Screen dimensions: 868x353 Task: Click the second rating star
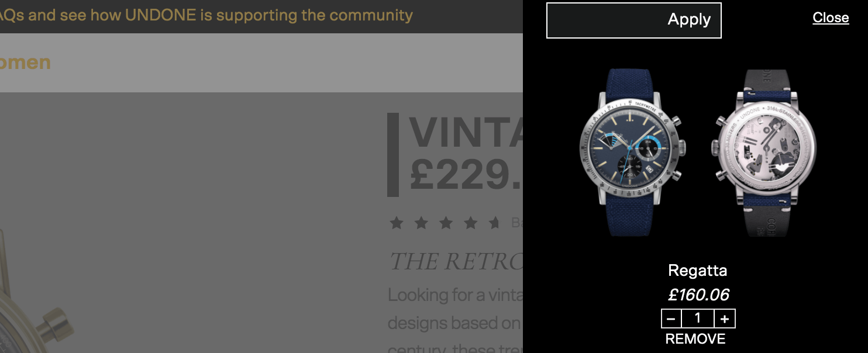pos(421,223)
